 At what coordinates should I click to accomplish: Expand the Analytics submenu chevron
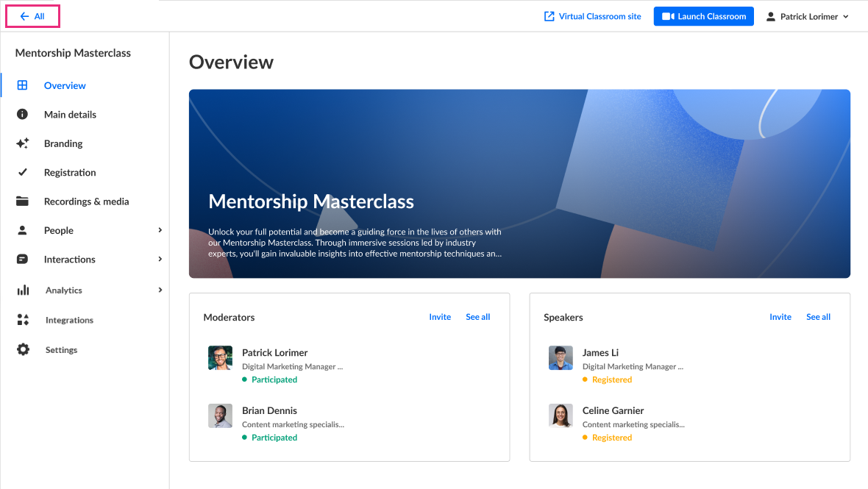[x=160, y=290]
